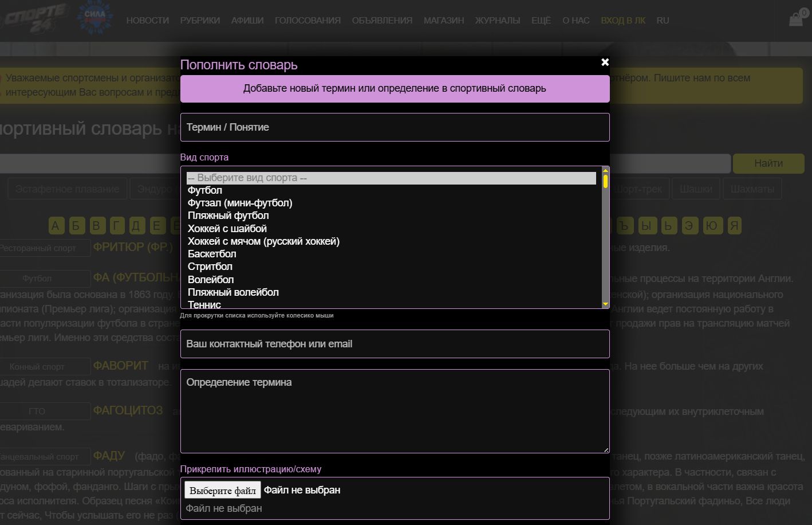Select Футзал (мини-футбол) in sport list
812x525 pixels.
391,203
